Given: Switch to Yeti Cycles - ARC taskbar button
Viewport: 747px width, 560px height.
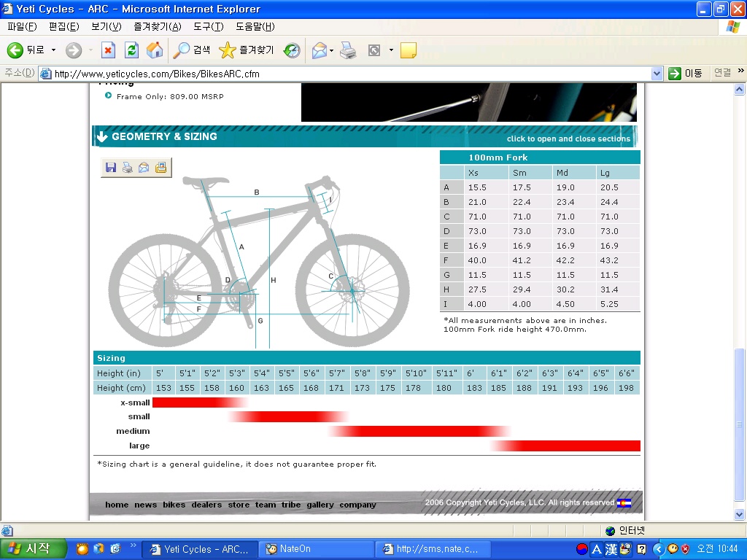Looking at the screenshot, I should click(x=200, y=549).
